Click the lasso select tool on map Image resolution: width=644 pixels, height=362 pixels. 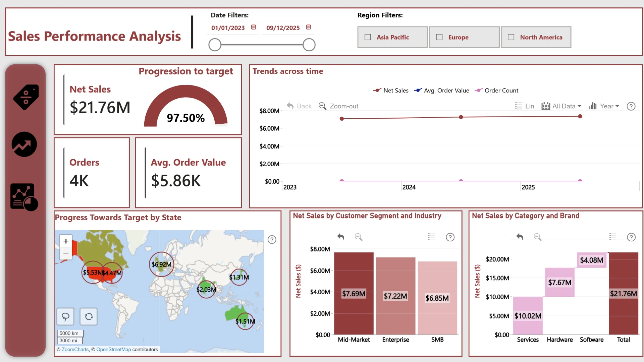pos(65,316)
